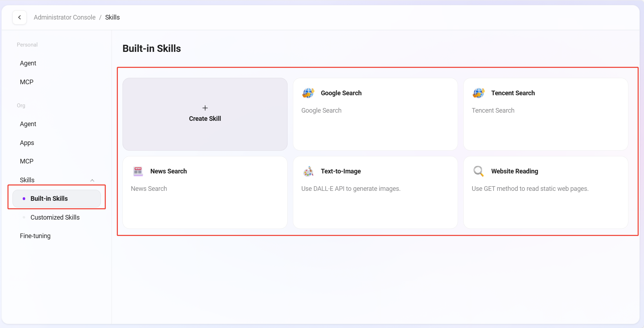Open the Website Reading skill description
This screenshot has height=328, width=644.
530,189
